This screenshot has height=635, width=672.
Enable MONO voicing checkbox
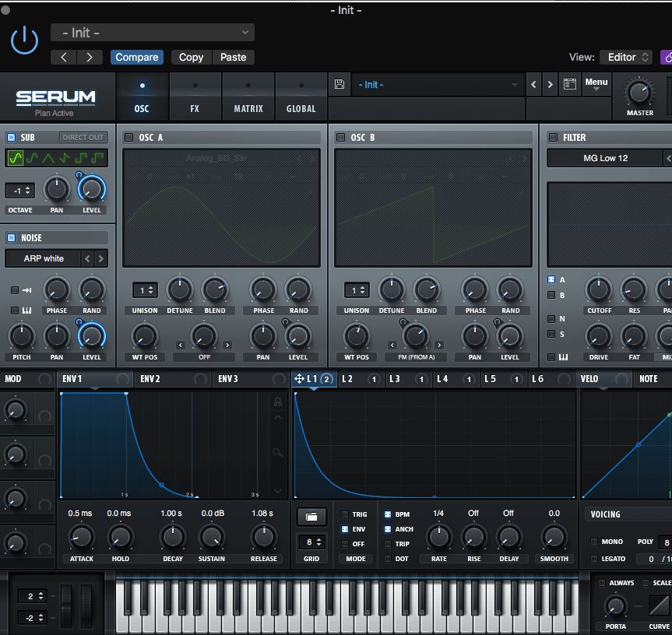coord(595,542)
